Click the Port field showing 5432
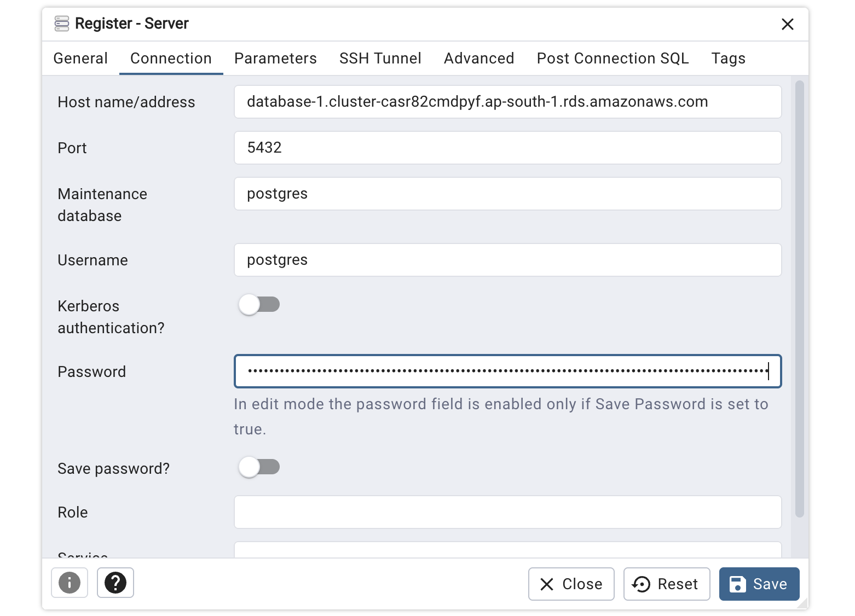Viewport: 855px width, 616px height. tap(507, 148)
